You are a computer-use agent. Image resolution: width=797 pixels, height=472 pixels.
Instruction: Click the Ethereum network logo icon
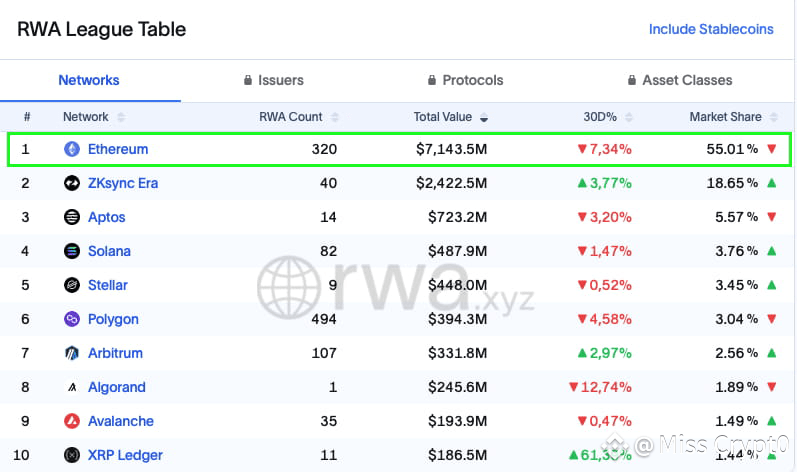tap(72, 149)
